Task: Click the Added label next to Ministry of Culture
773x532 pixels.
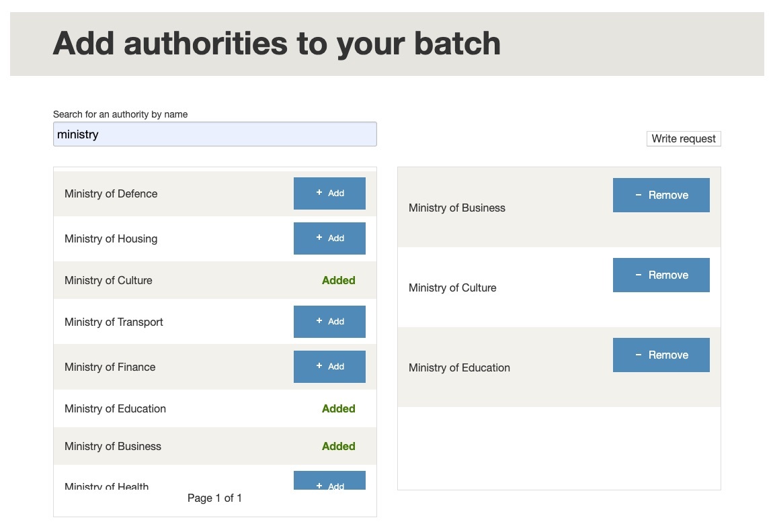Action: [338, 280]
